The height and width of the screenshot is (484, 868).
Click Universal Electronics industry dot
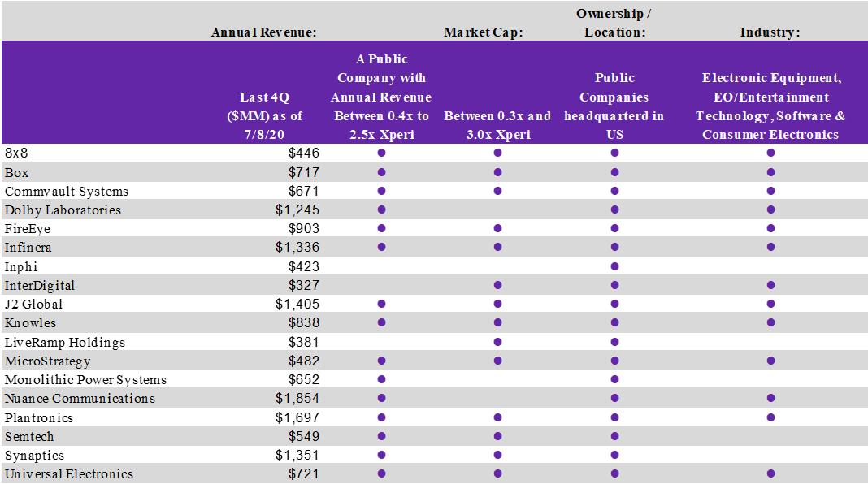pyautogui.click(x=770, y=473)
